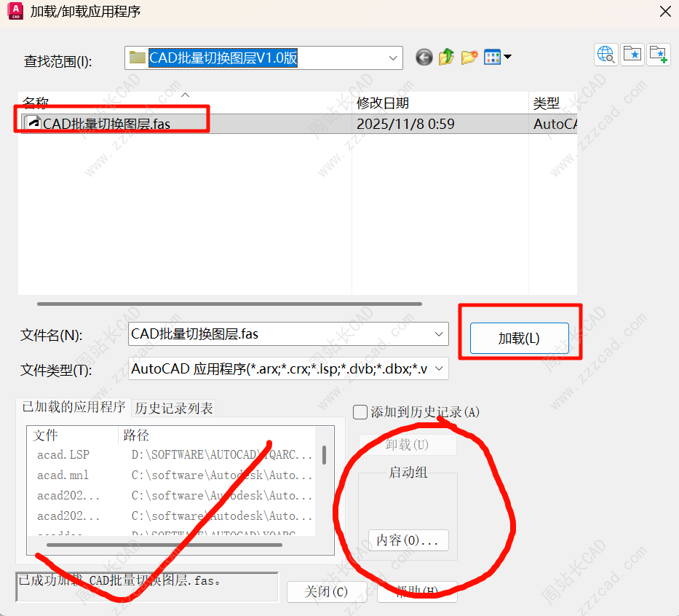Expand the 查找范围 folder dropdown
Viewport: 679px width, 616px height.
(393, 58)
